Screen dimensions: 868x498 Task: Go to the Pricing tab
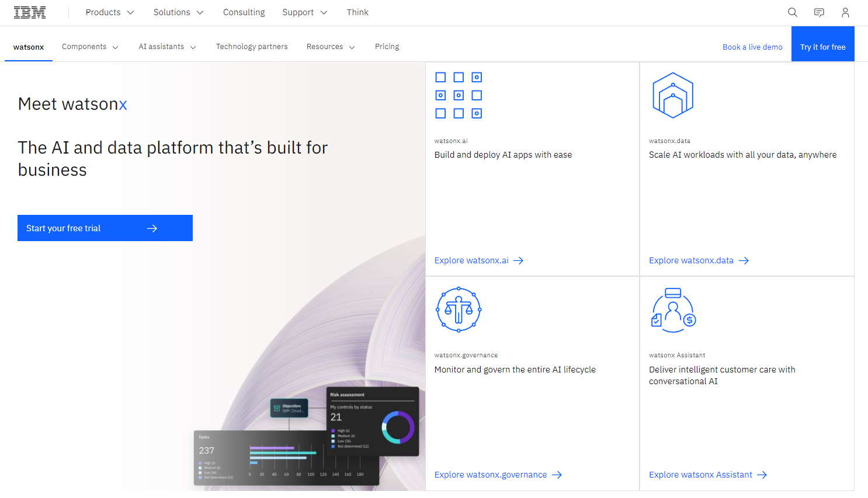387,47
